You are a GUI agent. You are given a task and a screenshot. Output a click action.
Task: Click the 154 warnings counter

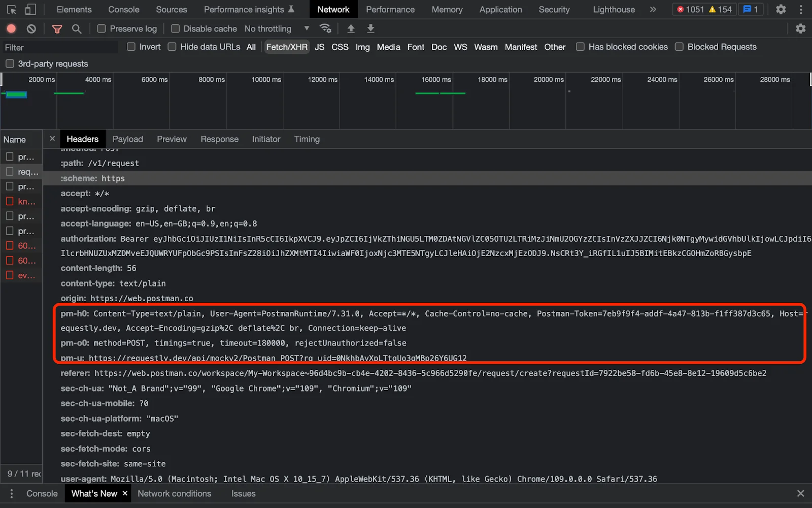click(720, 9)
